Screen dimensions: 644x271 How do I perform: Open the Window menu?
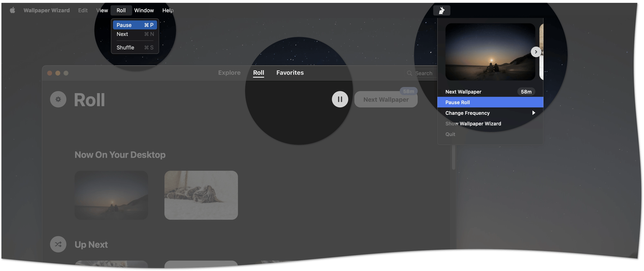tap(144, 10)
